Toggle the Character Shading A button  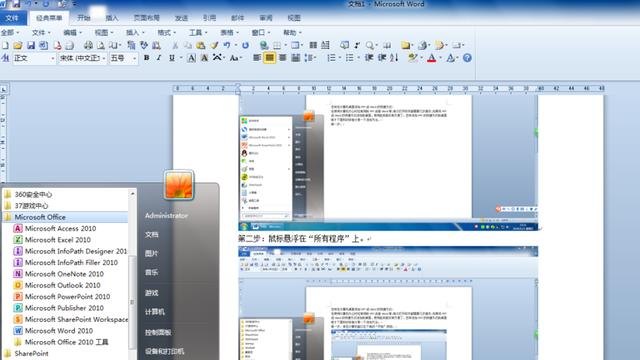pyautogui.click(x=204, y=58)
